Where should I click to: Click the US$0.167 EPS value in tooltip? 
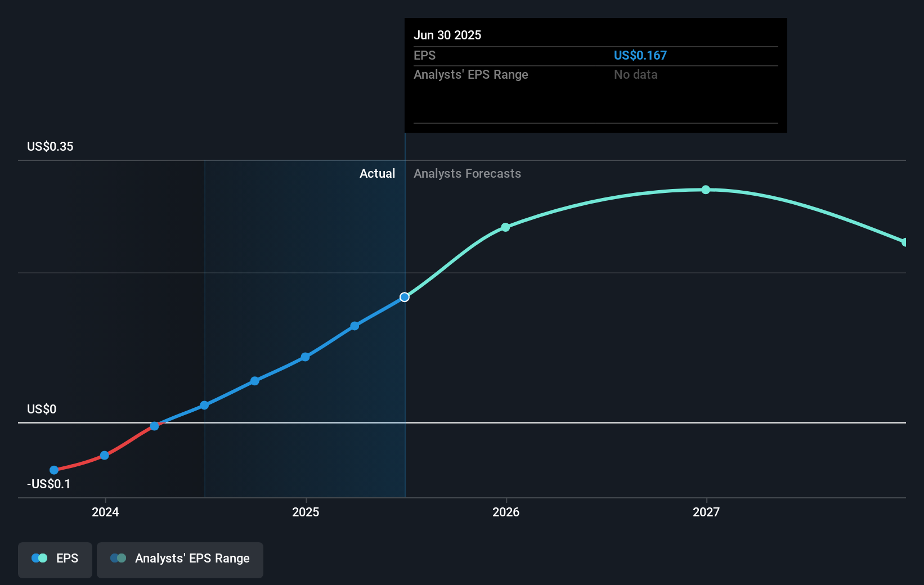click(640, 55)
